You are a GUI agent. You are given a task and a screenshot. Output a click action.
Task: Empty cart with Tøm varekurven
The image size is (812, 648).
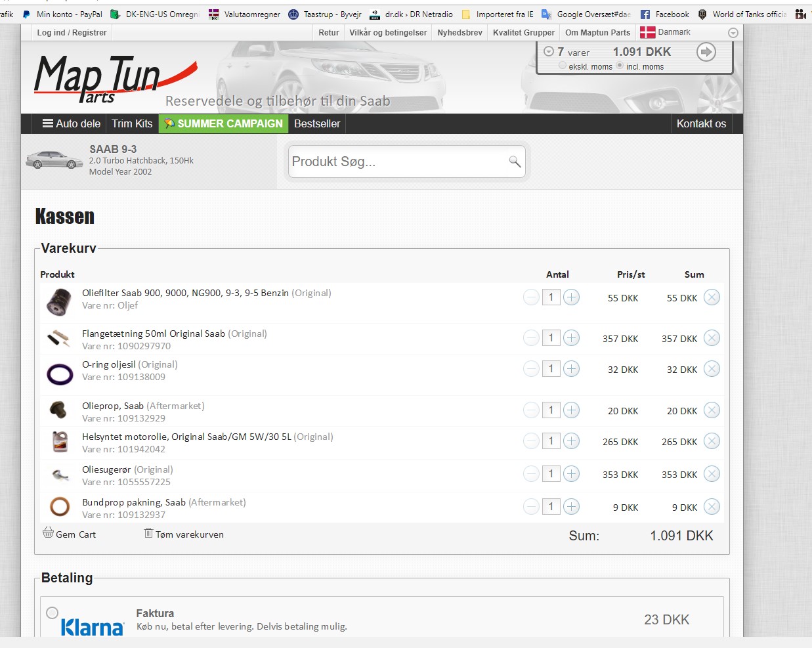tap(184, 534)
